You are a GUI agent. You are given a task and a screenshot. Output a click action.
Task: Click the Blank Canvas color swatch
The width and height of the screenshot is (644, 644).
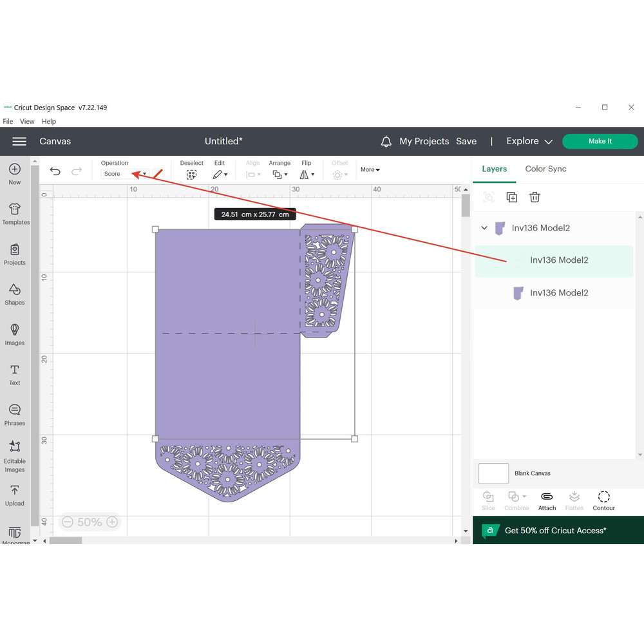click(x=493, y=473)
